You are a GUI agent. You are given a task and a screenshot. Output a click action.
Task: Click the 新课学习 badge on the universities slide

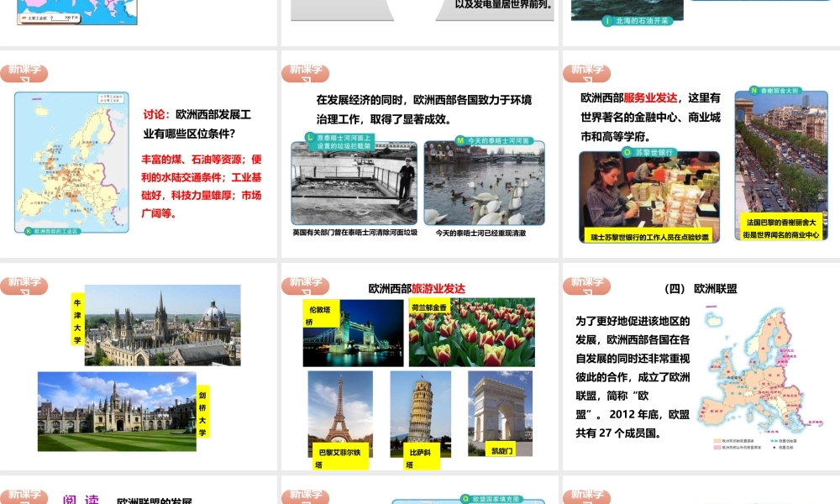(x=24, y=286)
